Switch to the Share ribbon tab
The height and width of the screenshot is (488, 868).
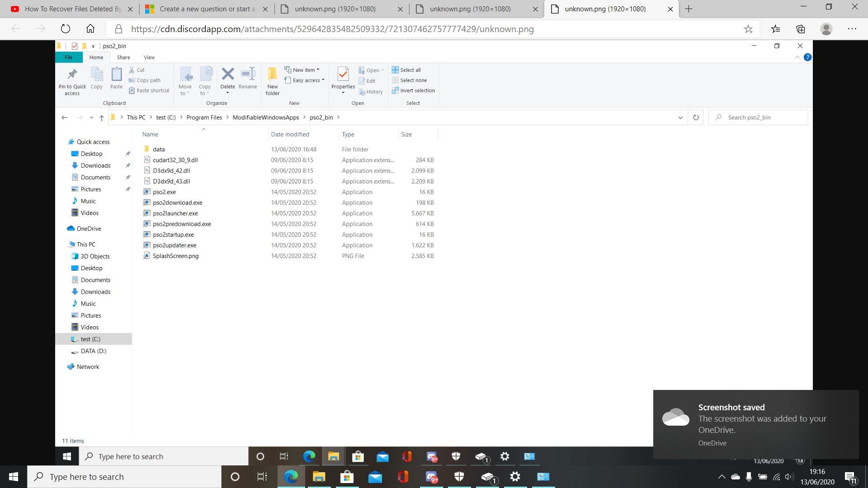click(x=123, y=57)
